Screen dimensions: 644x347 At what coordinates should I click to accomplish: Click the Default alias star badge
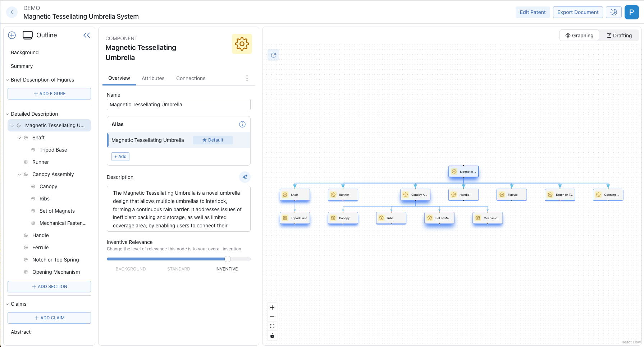(x=213, y=140)
